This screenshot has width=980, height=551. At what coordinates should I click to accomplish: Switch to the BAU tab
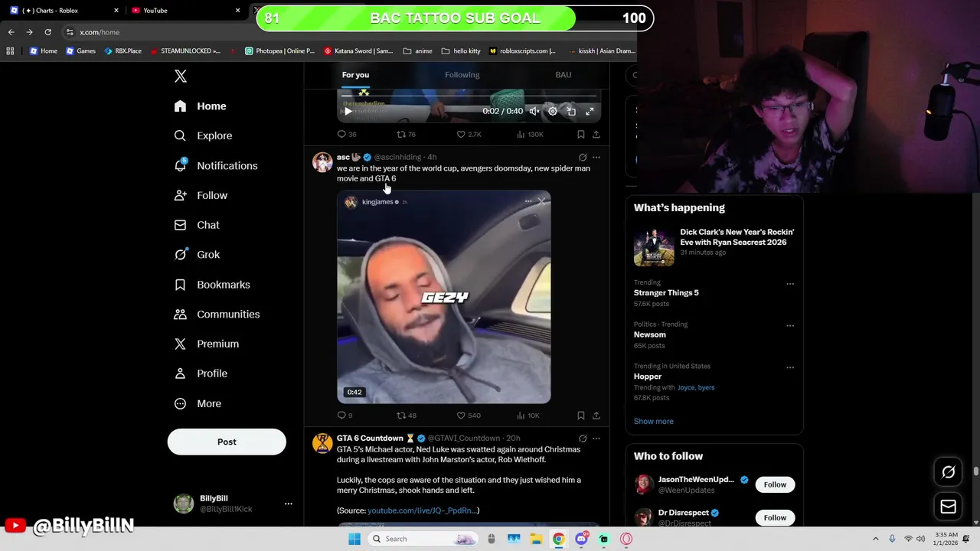coord(563,75)
